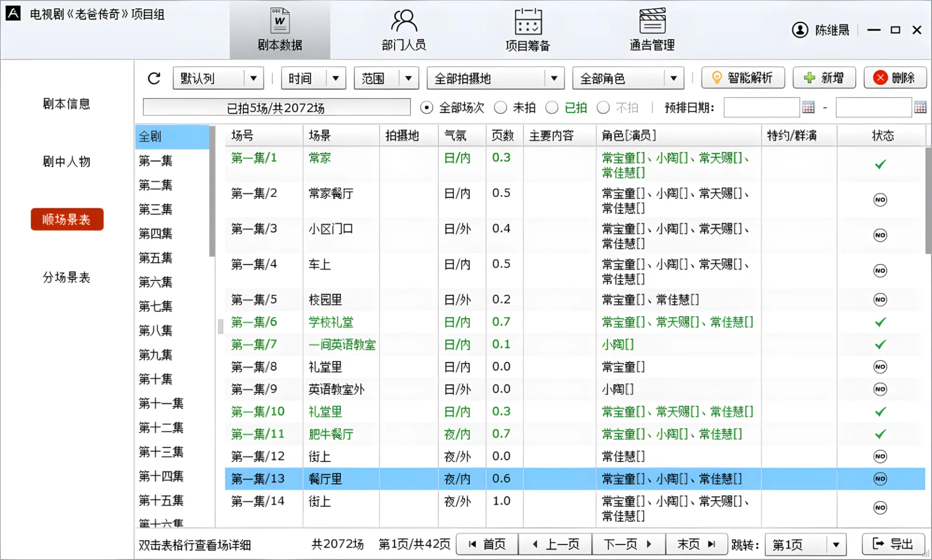Expand the 全部拍摄地 dropdown
The image size is (932, 560).
pos(494,78)
